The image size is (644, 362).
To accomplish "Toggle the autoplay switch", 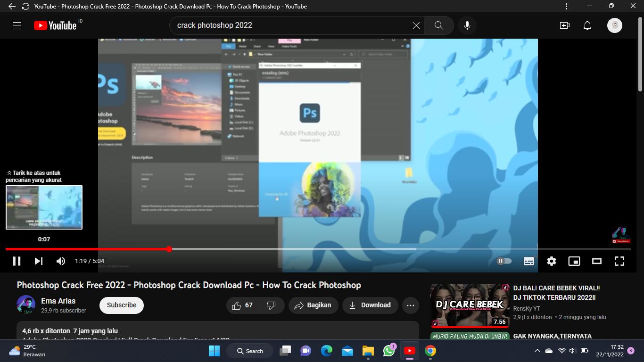I will point(504,261).
